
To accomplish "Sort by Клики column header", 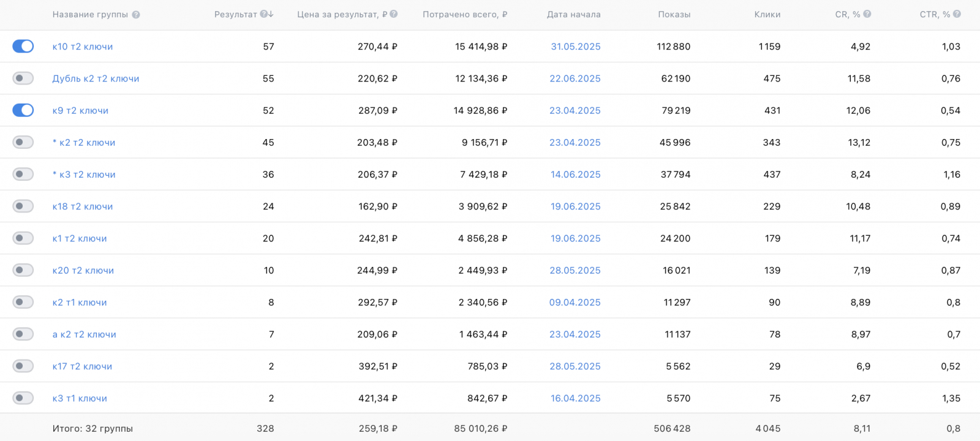I will (x=767, y=15).
